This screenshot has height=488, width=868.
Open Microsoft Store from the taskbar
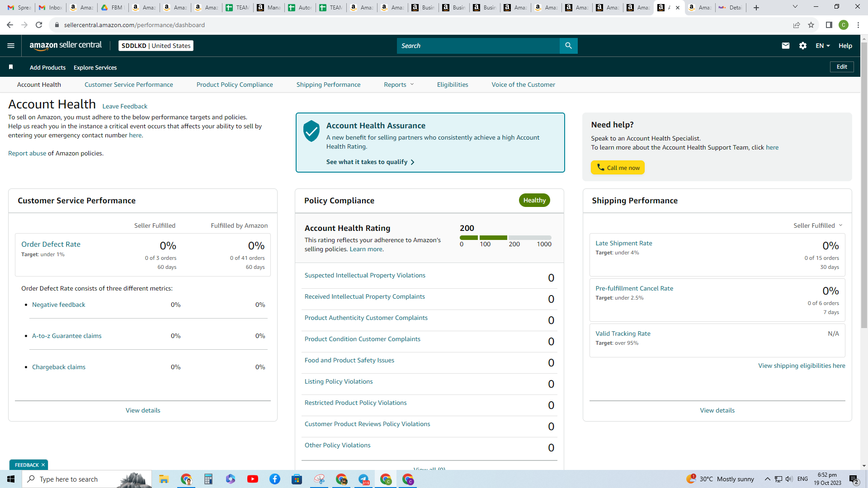297,479
